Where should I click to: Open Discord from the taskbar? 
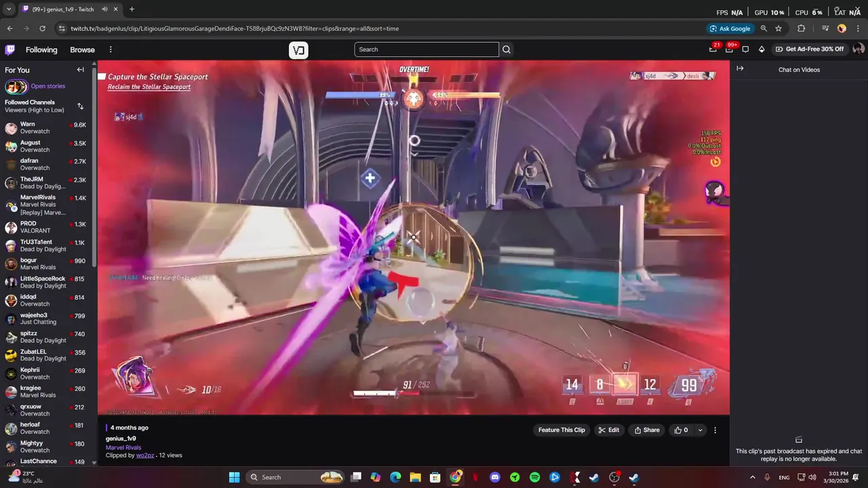[x=495, y=477]
